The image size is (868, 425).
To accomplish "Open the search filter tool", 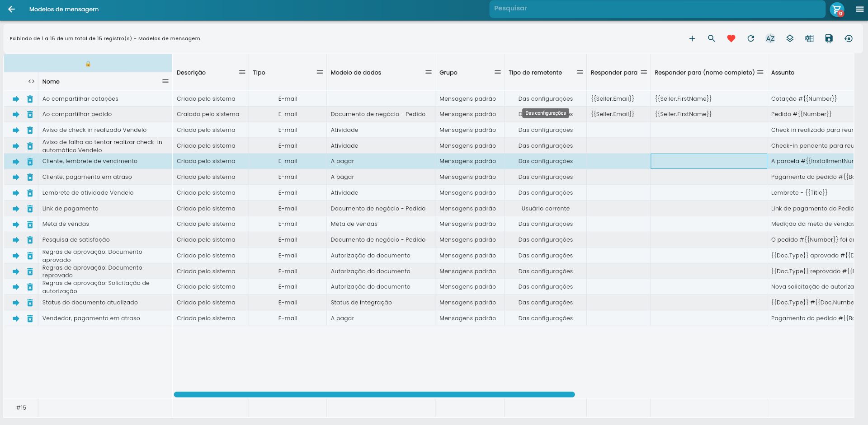I will (712, 38).
